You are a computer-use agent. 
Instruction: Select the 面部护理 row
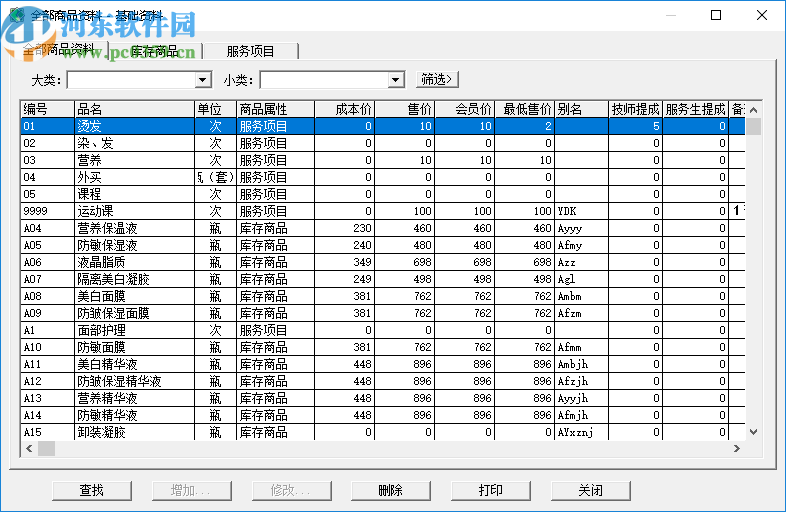pyautogui.click(x=383, y=330)
